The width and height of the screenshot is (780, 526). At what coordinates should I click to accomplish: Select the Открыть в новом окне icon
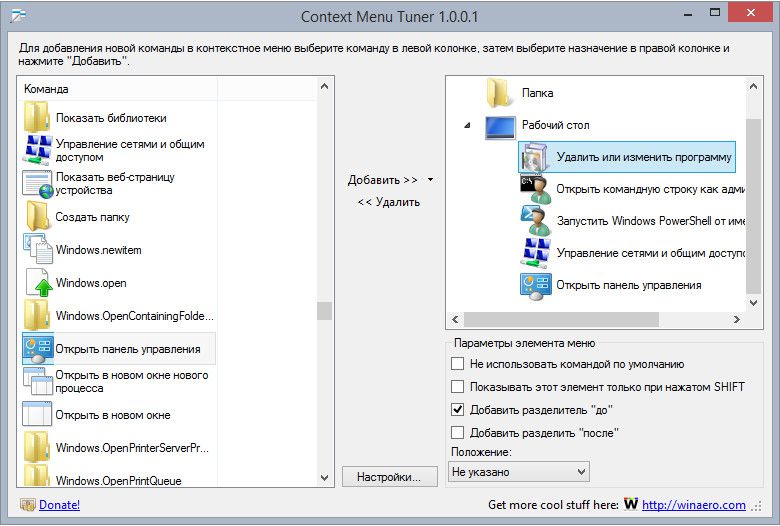click(37, 414)
